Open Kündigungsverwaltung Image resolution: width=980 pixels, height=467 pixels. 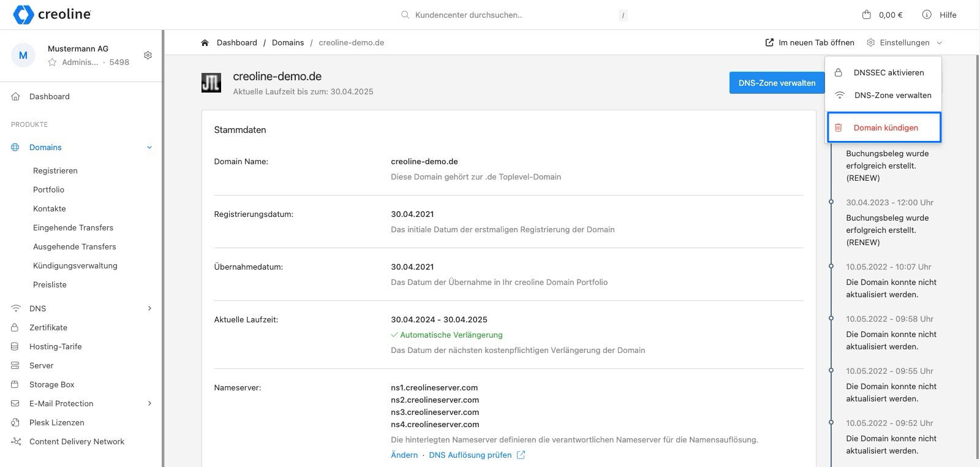[x=75, y=265]
